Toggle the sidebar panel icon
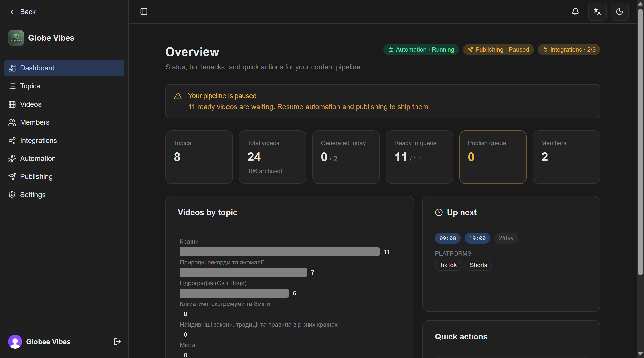Image resolution: width=644 pixels, height=358 pixels. [144, 12]
